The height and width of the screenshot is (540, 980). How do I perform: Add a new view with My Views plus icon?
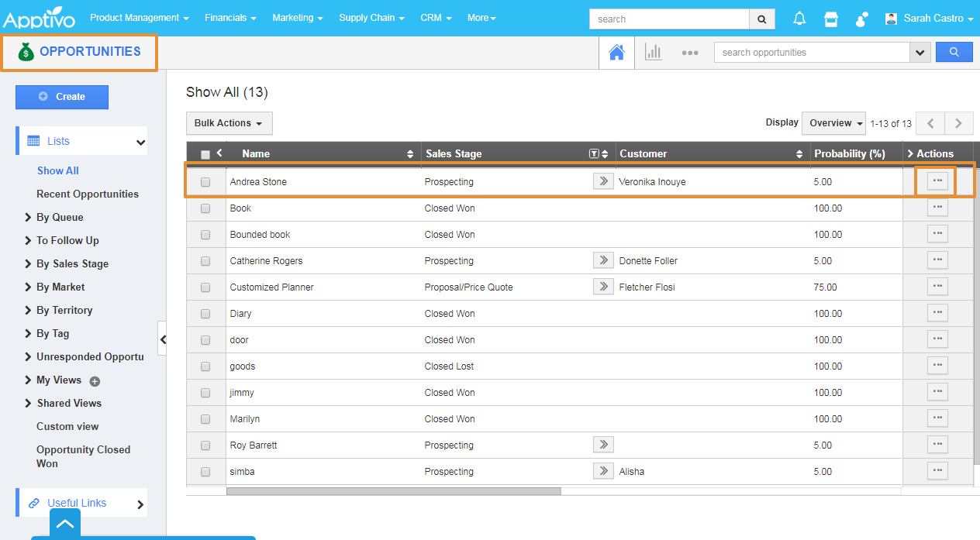(x=95, y=381)
